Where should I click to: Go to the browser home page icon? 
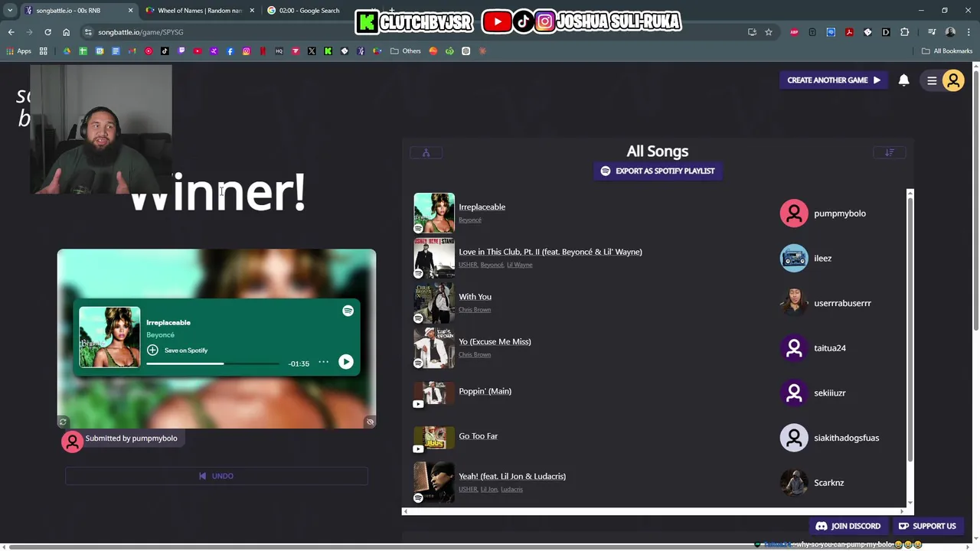coord(67,32)
